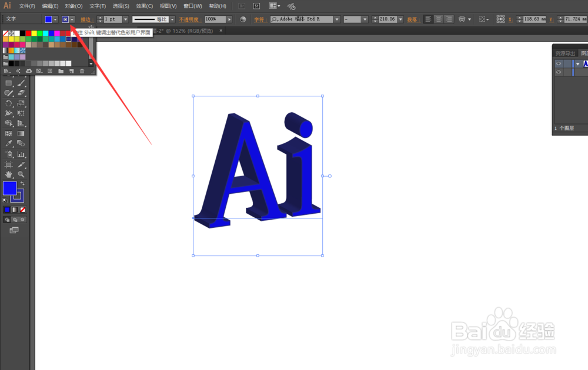Viewport: 588px width, 370px height.
Task: Swap fill and stroke colors
Action: [x=22, y=183]
